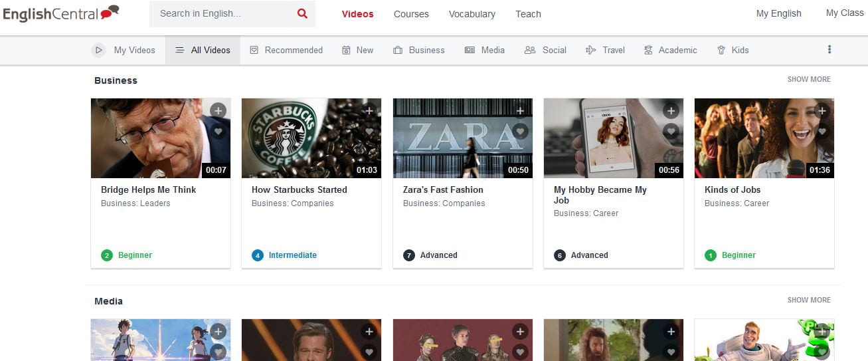Image resolution: width=868 pixels, height=361 pixels.
Task: Click SHOW MORE in the Media section
Action: tap(809, 300)
